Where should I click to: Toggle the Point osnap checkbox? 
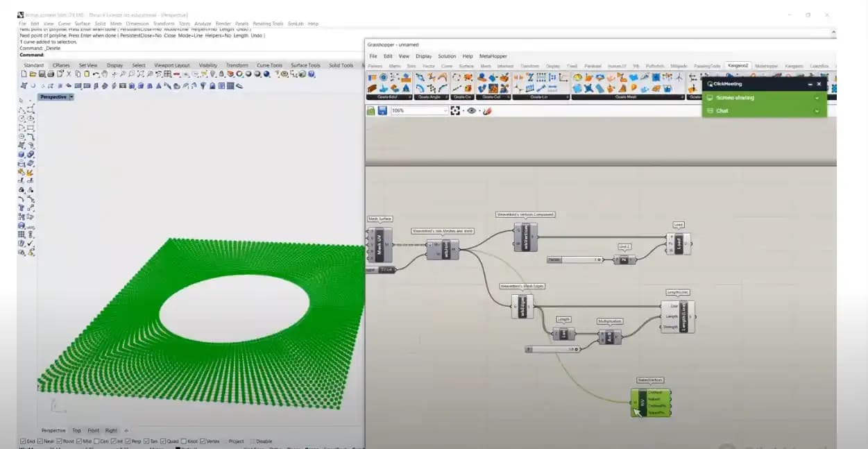pyautogui.click(x=60, y=441)
